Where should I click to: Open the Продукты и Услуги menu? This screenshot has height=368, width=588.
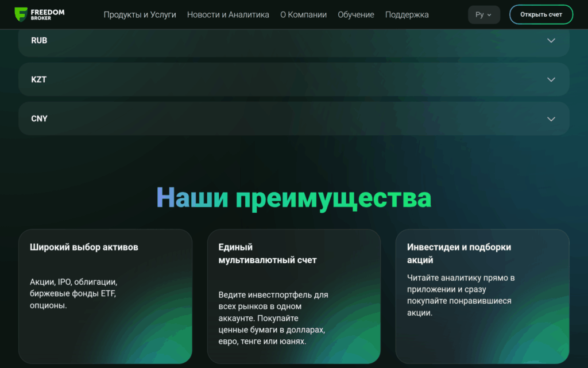[x=140, y=14]
